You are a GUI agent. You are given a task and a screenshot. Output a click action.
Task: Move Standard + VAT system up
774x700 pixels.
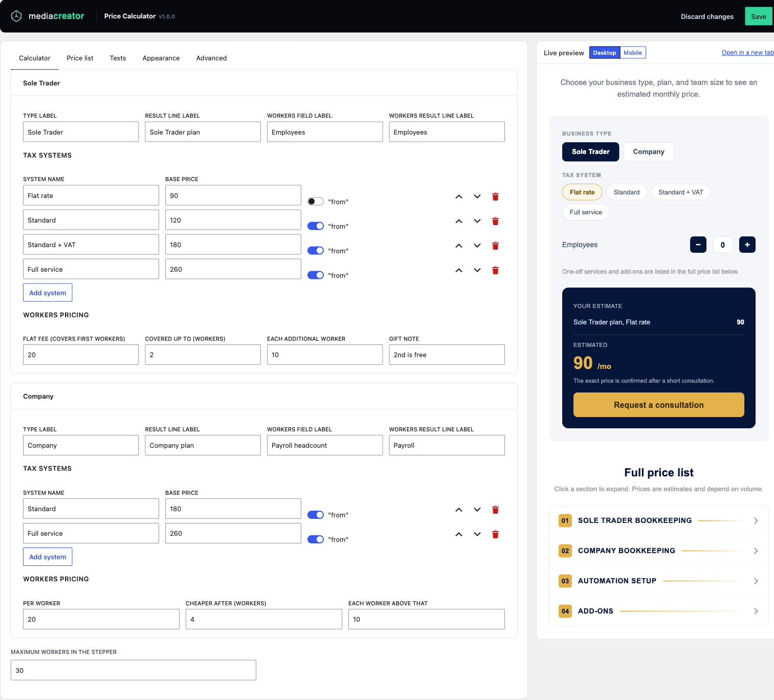[x=459, y=246]
